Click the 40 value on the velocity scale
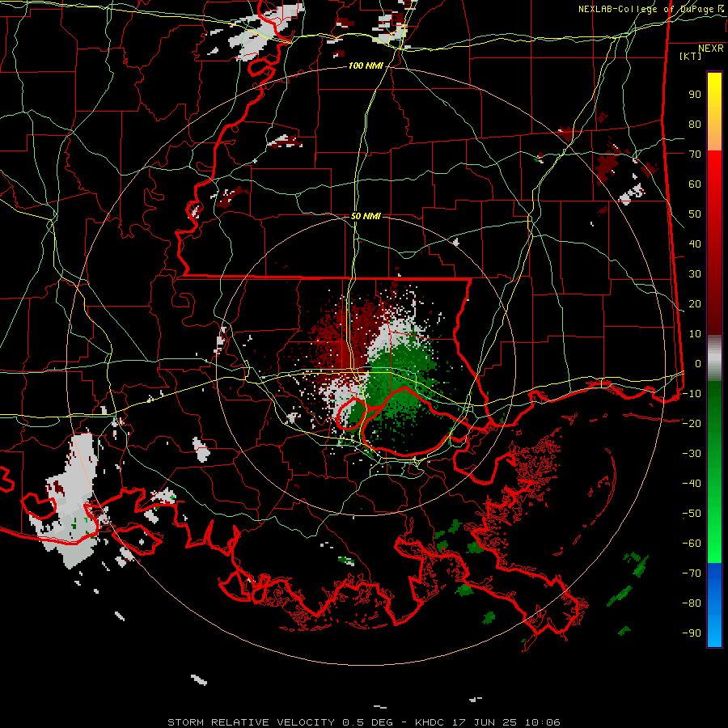The width and height of the screenshot is (728, 728). [695, 244]
